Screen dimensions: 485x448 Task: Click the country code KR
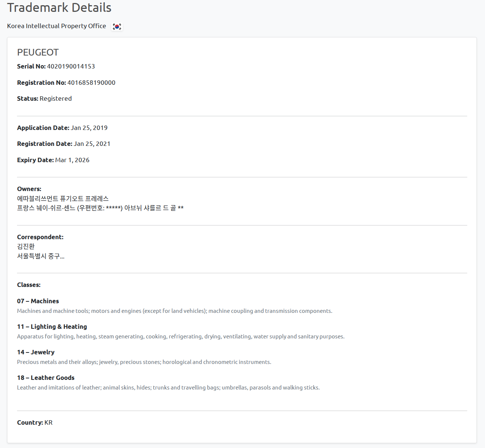click(48, 422)
